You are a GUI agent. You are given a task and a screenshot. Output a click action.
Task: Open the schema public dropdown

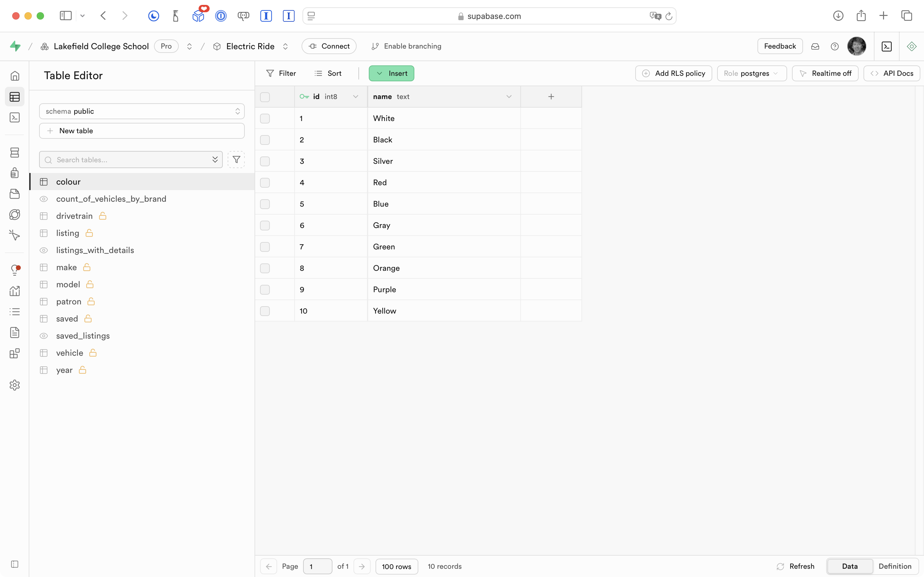tap(141, 111)
